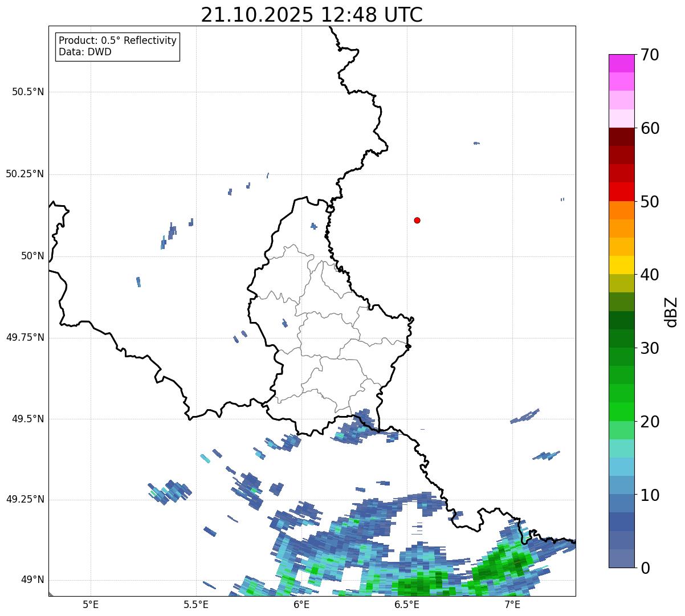685x616 pixels.
Task: Click the plot title "21.10.2025 12:48 UTC"
Action: 312,15
